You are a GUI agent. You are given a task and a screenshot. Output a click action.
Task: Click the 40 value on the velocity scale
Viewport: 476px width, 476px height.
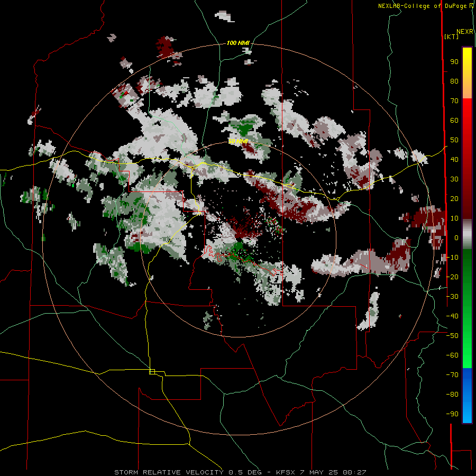point(454,160)
